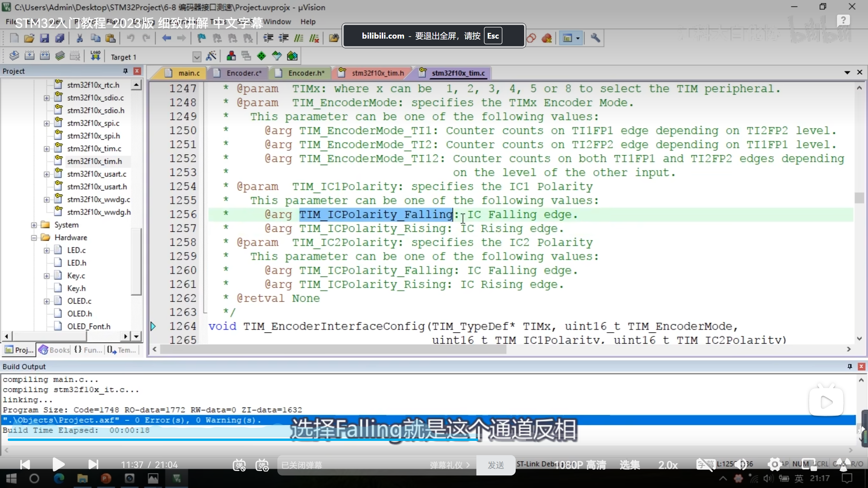Click the 发送 send button
The height and width of the screenshot is (488, 868).
[496, 465]
